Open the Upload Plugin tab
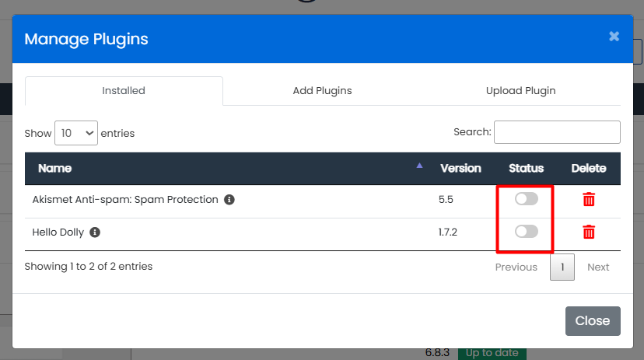This screenshot has width=644, height=360. point(520,91)
